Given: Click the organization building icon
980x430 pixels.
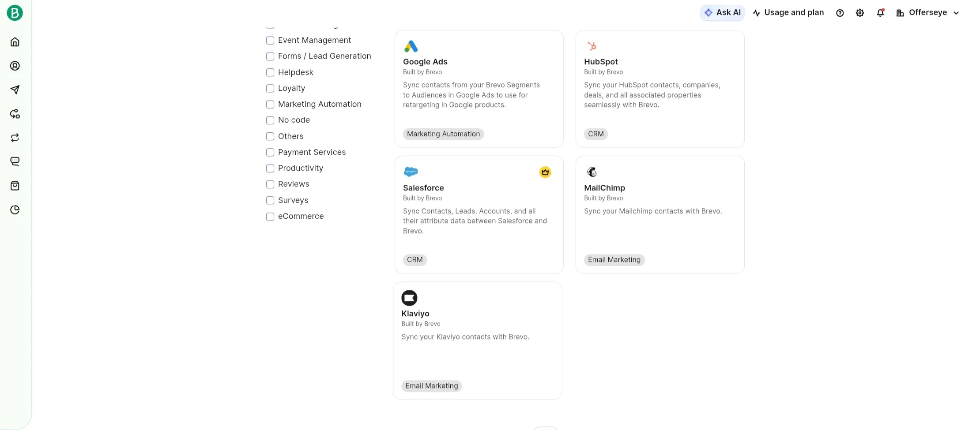Looking at the screenshot, I should tap(900, 13).
